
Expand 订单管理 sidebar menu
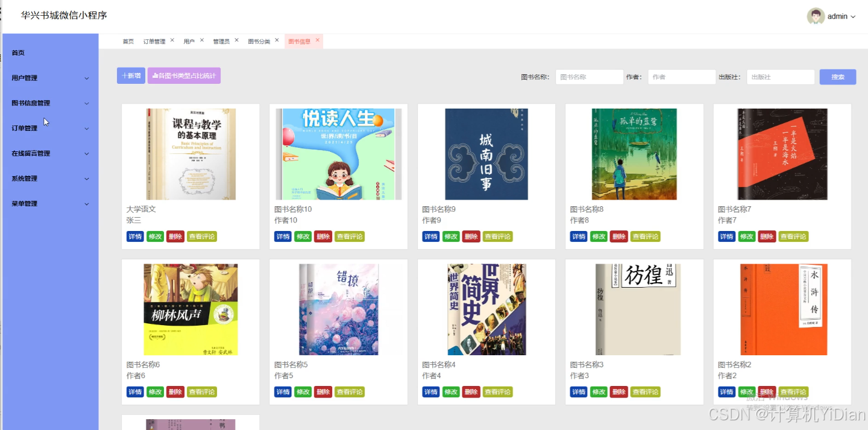51,128
